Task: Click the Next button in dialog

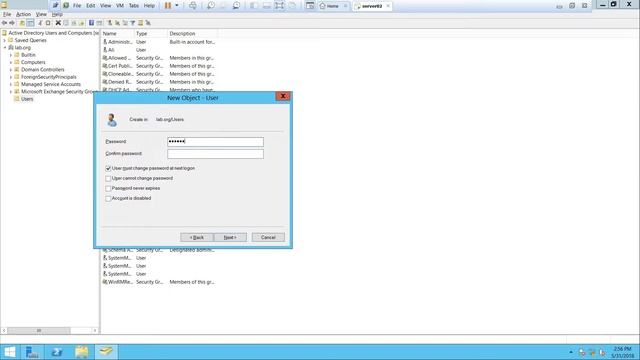Action: click(x=230, y=238)
